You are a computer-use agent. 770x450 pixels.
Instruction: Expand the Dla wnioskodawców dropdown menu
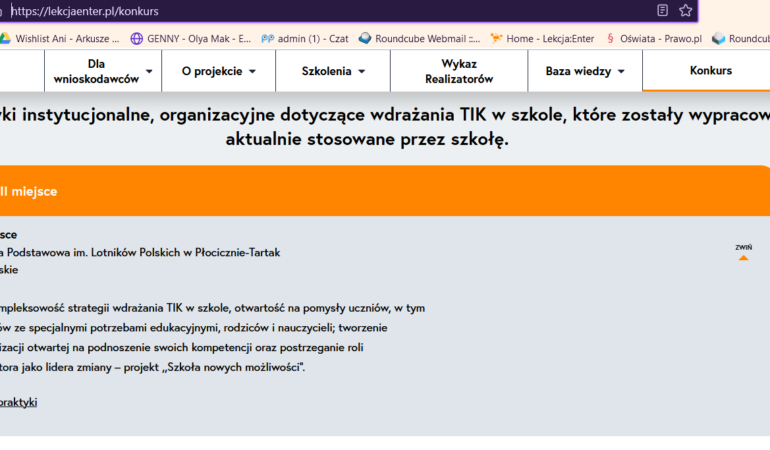pos(104,71)
